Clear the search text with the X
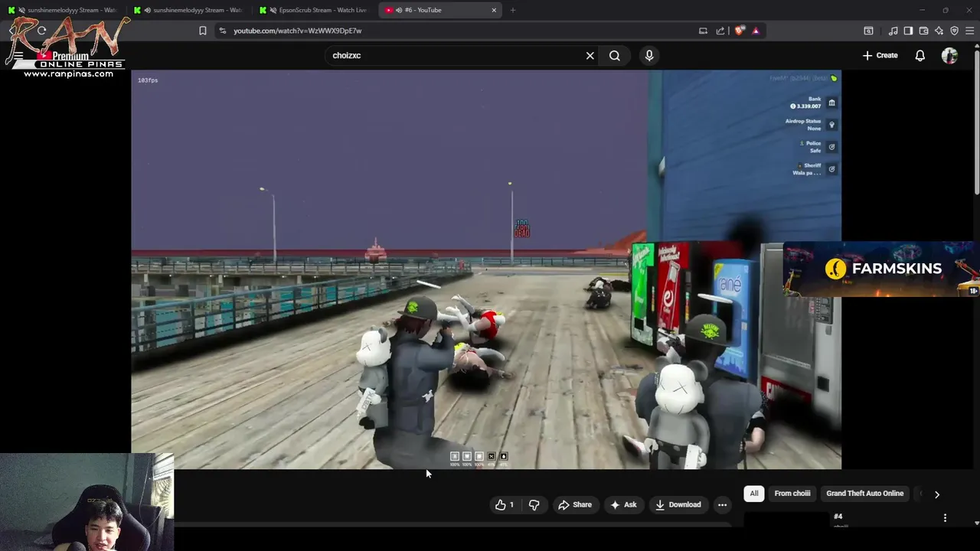This screenshot has height=551, width=980. (590, 55)
